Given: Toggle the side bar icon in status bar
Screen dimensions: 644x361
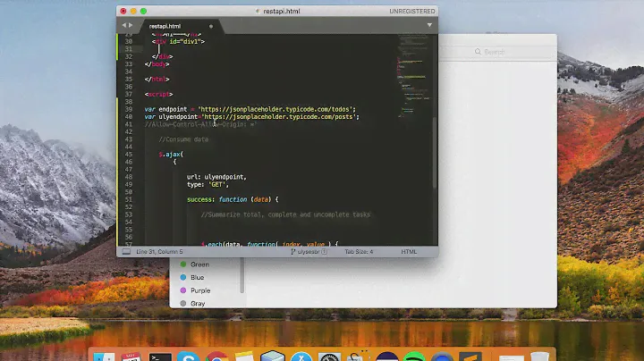Looking at the screenshot, I should tap(124, 252).
